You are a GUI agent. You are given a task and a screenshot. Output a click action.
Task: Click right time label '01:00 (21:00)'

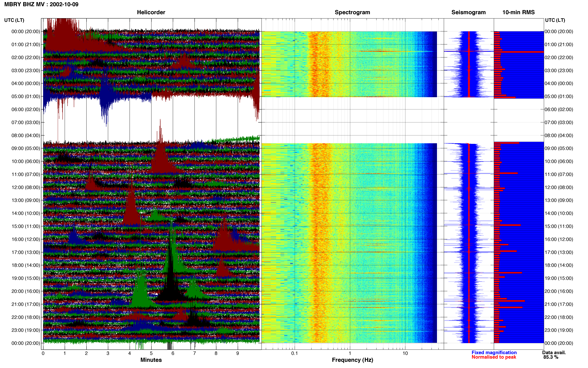point(559,45)
